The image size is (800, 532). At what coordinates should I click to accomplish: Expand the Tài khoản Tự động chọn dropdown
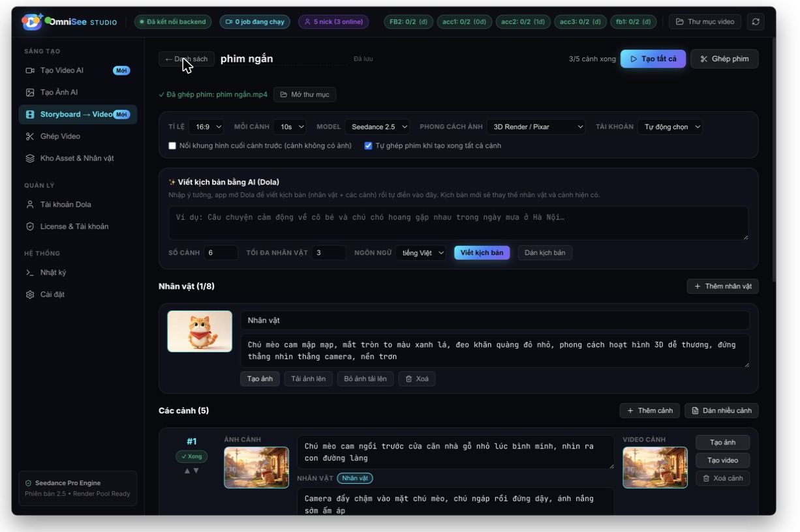[670, 127]
